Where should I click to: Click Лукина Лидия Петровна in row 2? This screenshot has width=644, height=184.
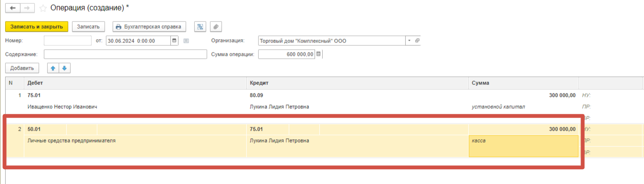coord(279,141)
